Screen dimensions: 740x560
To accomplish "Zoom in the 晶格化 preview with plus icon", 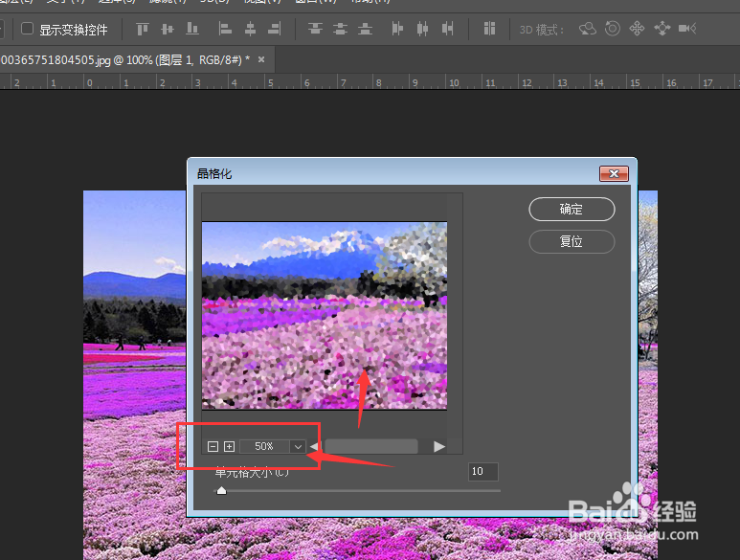I will (230, 446).
